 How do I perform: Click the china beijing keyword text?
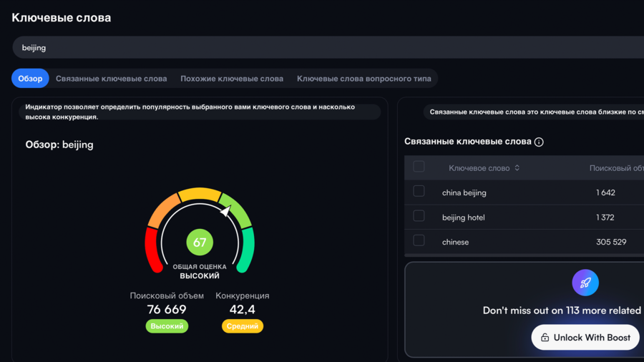[x=464, y=192]
